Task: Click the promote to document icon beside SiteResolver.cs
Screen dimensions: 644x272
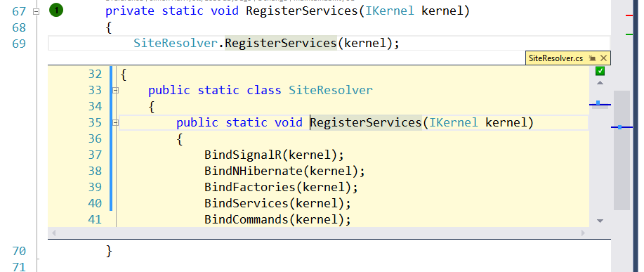Action: pos(592,58)
